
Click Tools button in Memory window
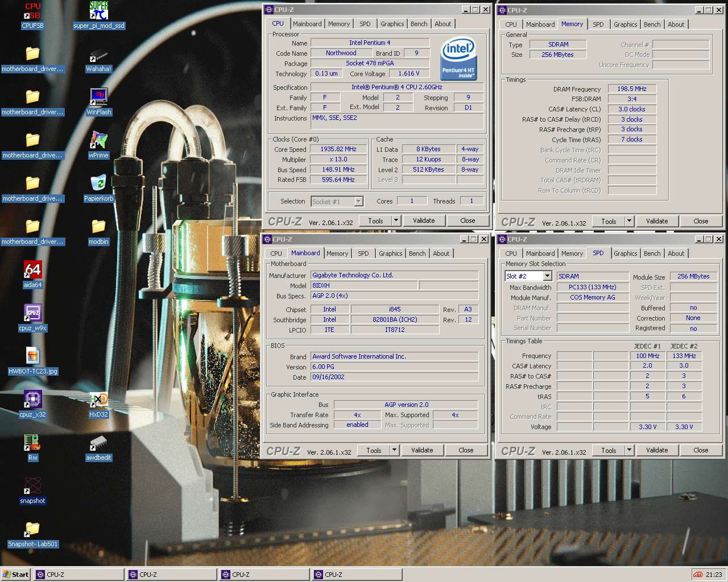coord(609,221)
